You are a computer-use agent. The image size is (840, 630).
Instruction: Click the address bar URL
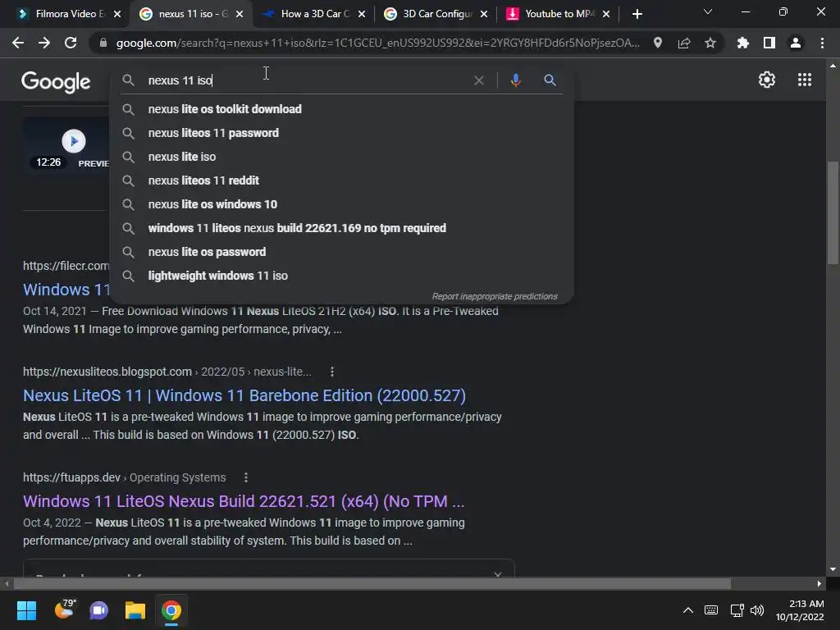[x=377, y=43]
